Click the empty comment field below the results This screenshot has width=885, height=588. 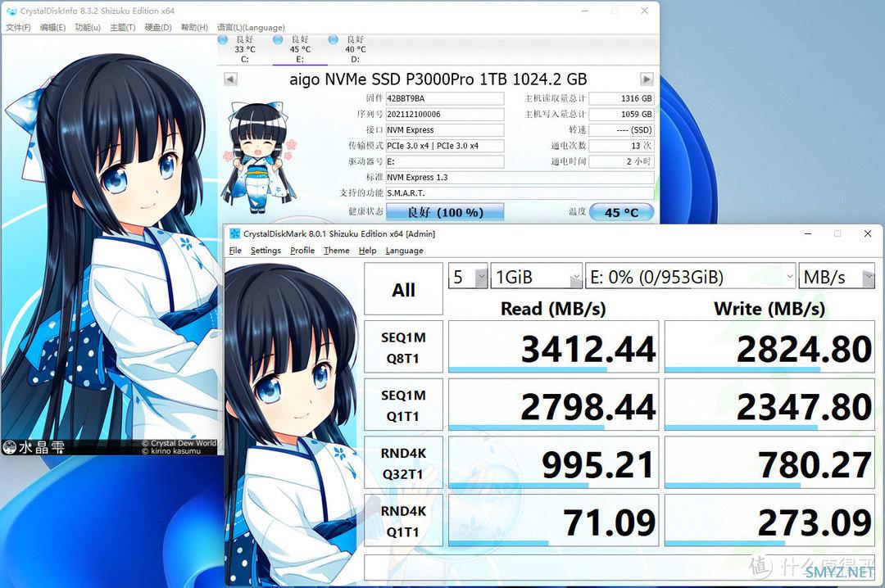pyautogui.click(x=619, y=568)
